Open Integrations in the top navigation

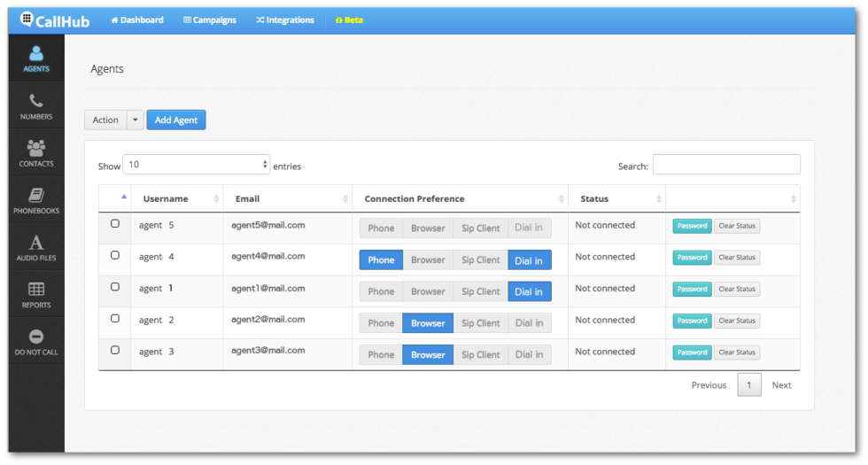[x=285, y=20]
